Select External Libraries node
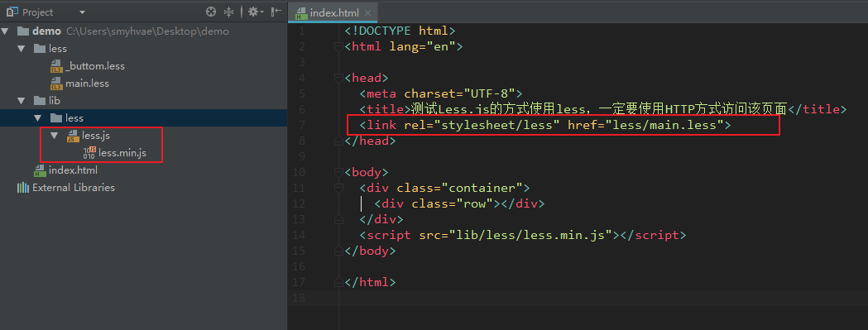The height and width of the screenshot is (330, 868). [x=74, y=187]
